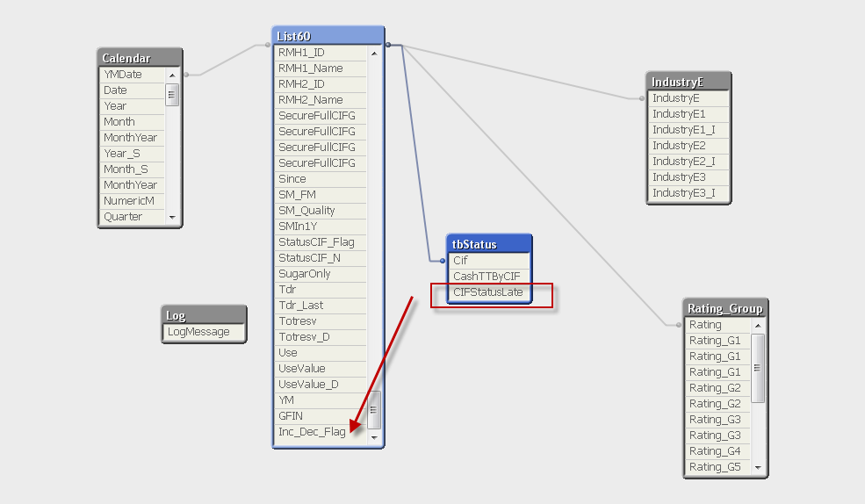Click the IndustryE3_I field
The width and height of the screenshot is (865, 504).
(688, 193)
